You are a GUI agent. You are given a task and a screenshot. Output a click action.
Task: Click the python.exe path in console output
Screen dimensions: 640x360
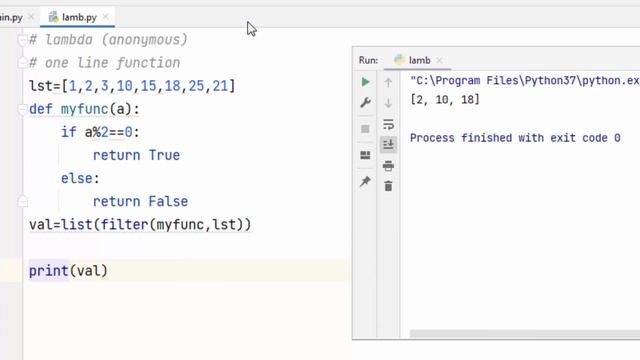click(525, 80)
